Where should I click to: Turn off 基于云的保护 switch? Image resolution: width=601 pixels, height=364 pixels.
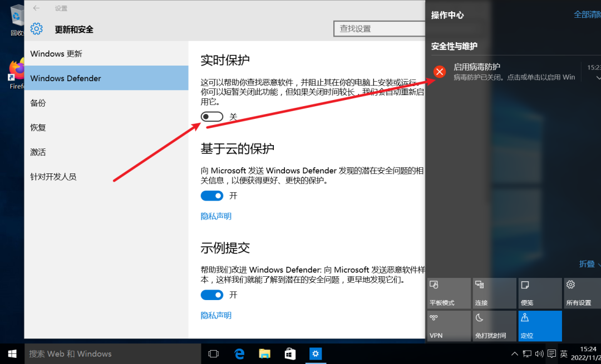[x=212, y=196]
